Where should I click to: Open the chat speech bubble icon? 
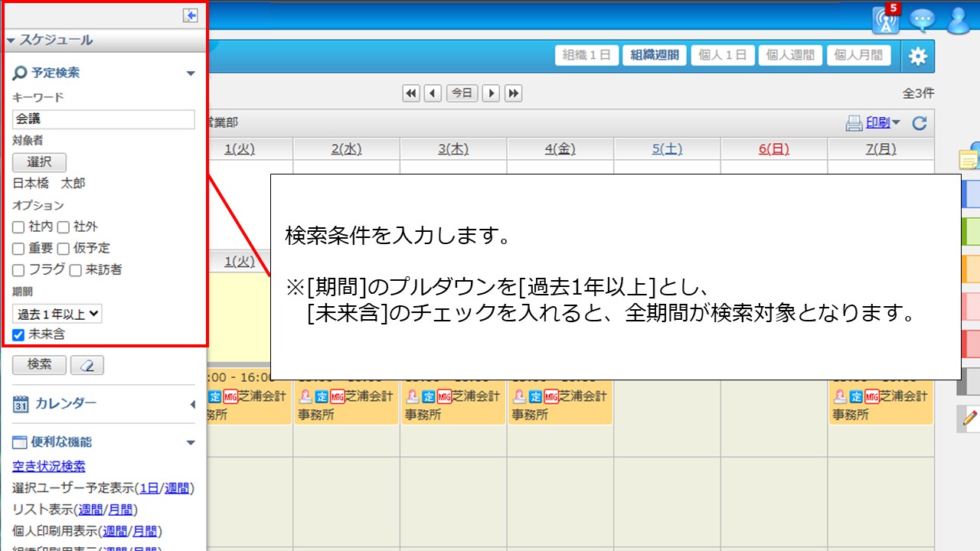(x=923, y=20)
